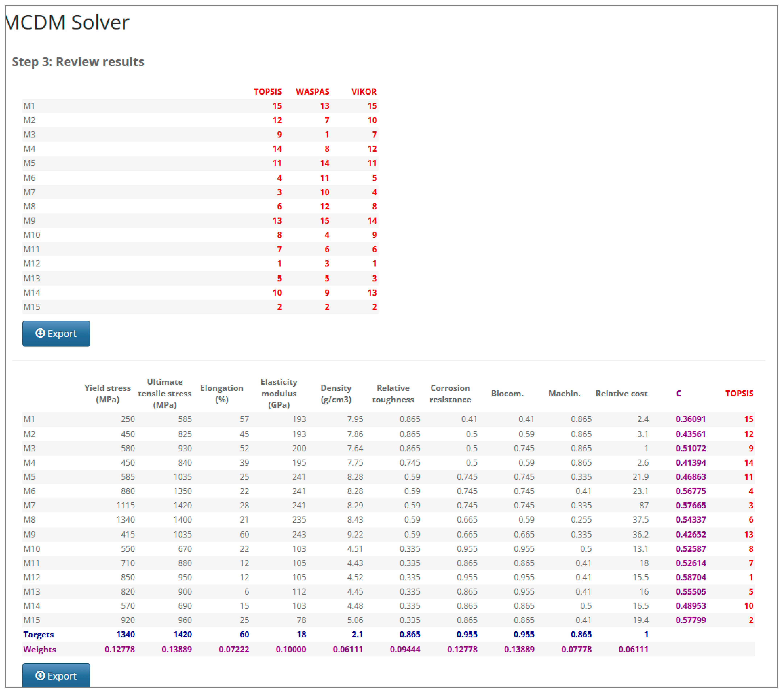Click the WASPAS column header
Image resolution: width=784 pixels, height=694 pixels.
pos(313,92)
